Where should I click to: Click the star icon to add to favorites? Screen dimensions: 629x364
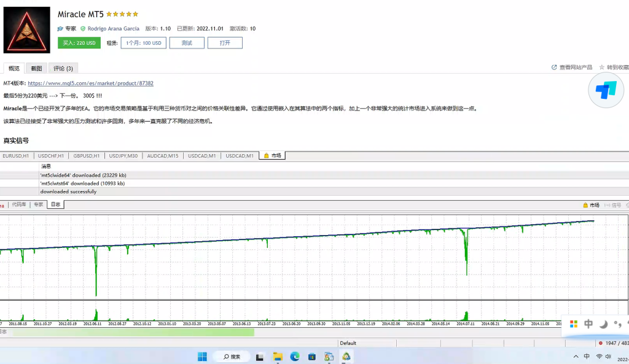coord(602,68)
